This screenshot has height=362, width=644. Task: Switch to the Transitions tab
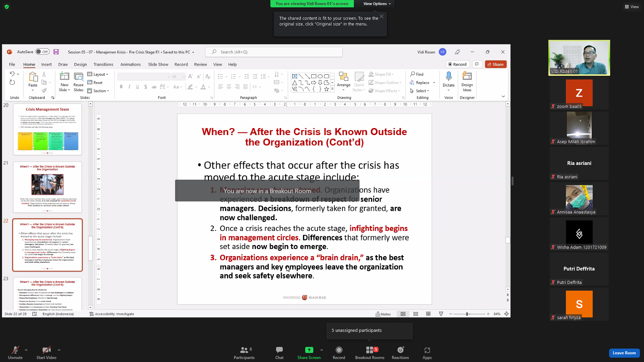coord(103,64)
